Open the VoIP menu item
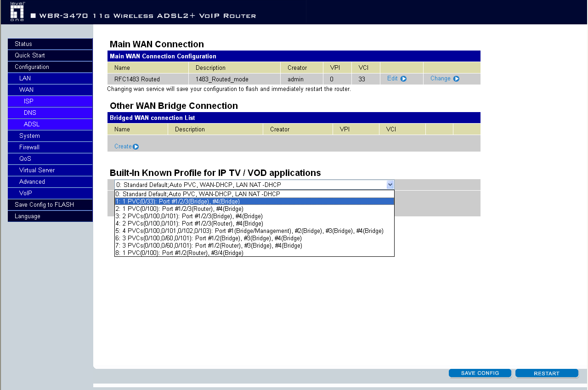The height and width of the screenshot is (390, 588). point(50,193)
